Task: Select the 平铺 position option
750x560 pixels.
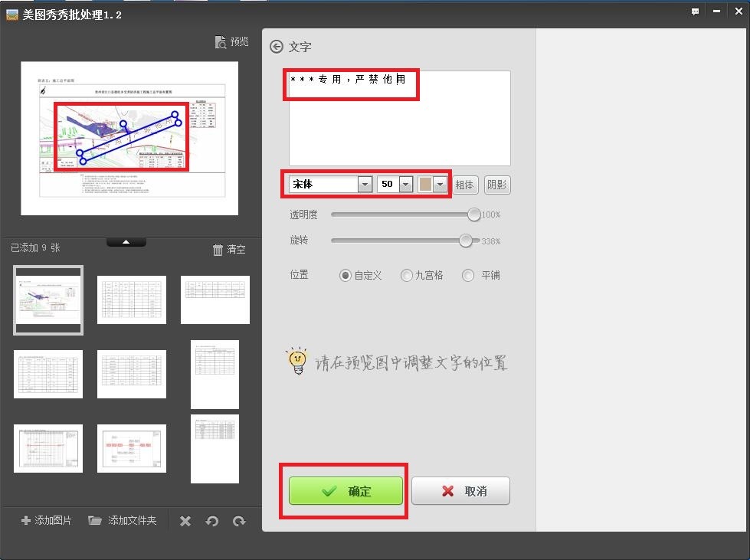Action: click(x=469, y=276)
